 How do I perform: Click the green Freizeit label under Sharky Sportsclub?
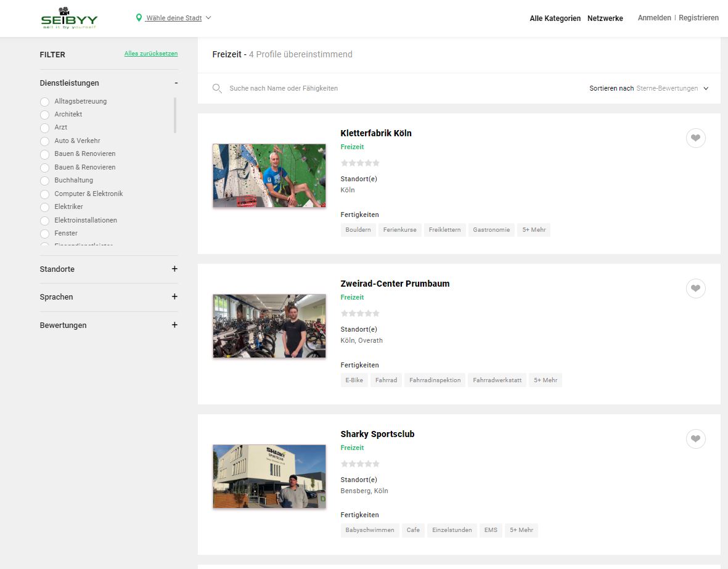[353, 448]
